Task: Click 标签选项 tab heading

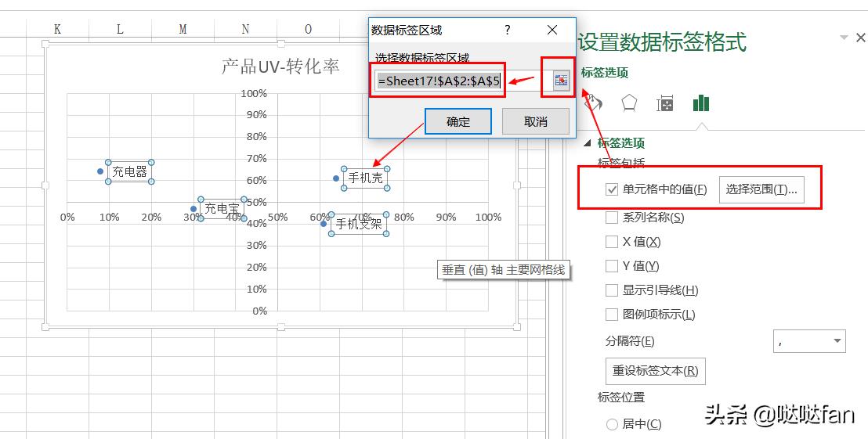Action: click(605, 73)
